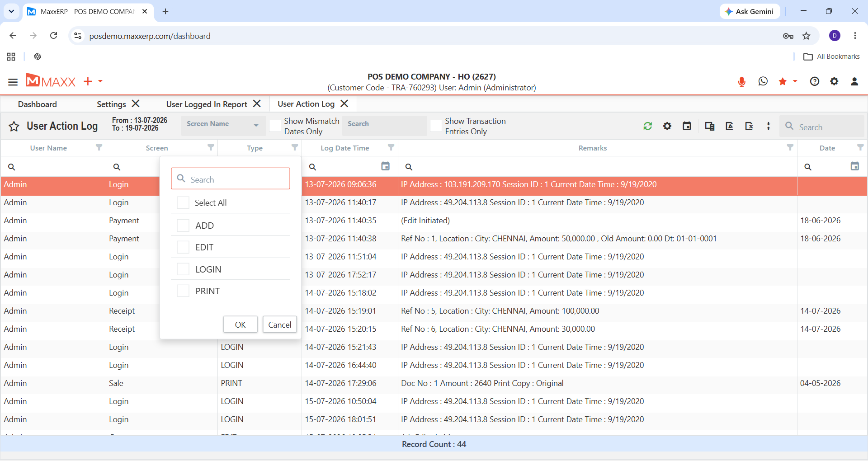Expand the quick-add dropdown arrow

click(x=100, y=81)
